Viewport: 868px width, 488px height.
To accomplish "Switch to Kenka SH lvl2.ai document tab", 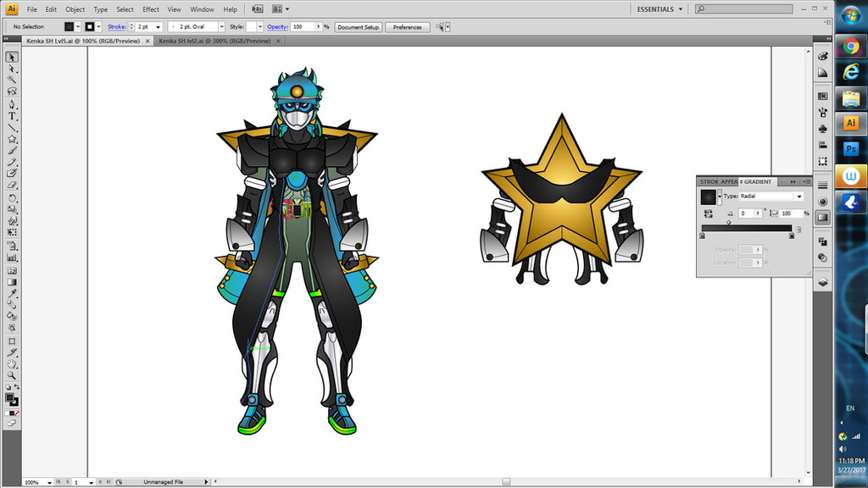I will click(x=214, y=41).
